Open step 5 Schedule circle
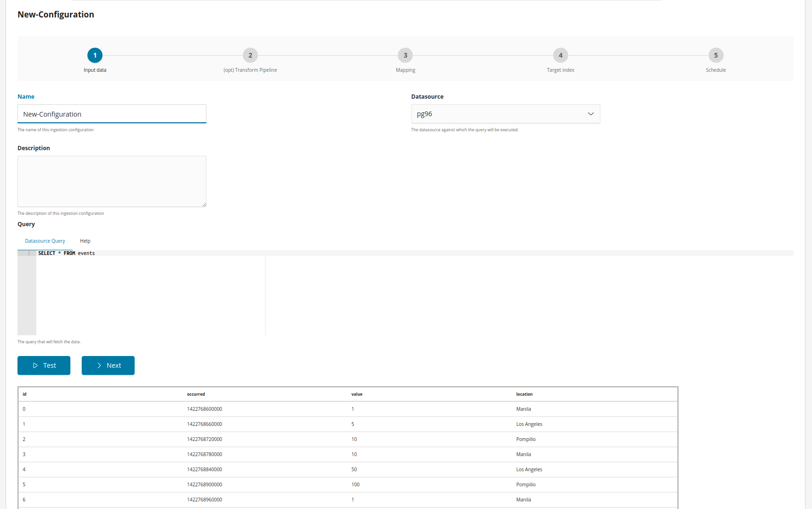This screenshot has height=509, width=812. (x=716, y=55)
